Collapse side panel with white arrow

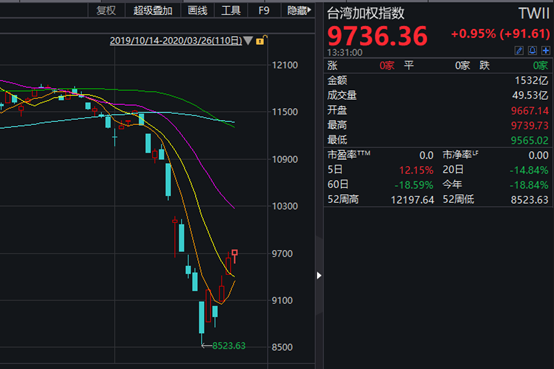pos(319,275)
